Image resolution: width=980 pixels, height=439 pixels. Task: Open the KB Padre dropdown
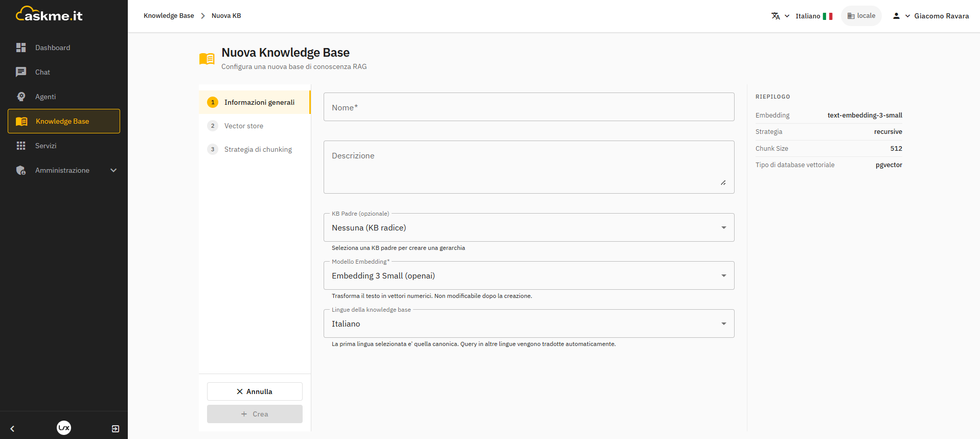[x=529, y=227]
